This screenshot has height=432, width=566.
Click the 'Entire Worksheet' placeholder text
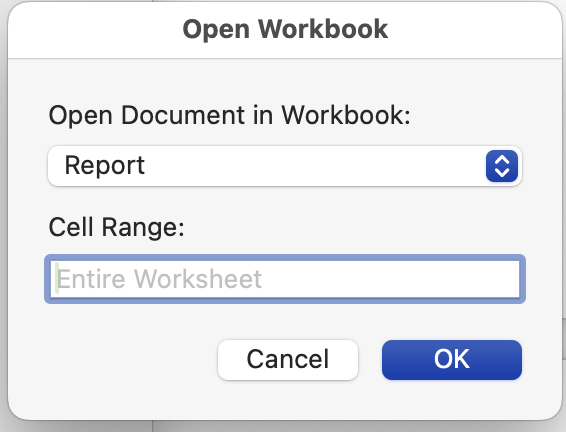(x=159, y=279)
